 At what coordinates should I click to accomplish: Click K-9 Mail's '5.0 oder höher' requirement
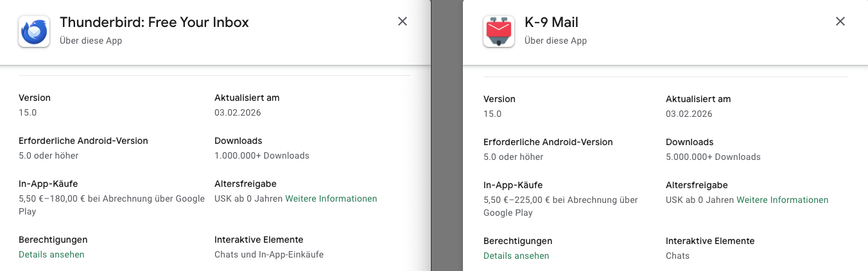click(x=513, y=157)
